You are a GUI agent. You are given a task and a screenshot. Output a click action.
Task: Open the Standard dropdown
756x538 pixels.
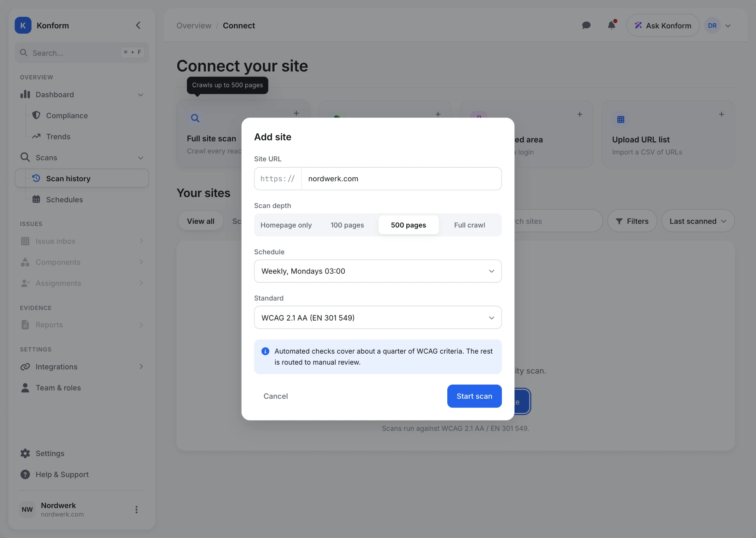click(378, 317)
